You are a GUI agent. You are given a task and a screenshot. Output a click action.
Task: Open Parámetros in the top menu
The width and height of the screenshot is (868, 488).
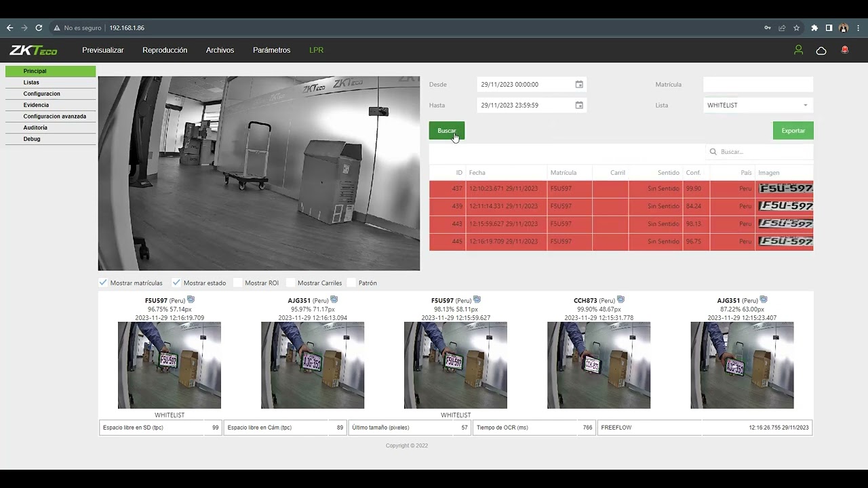click(x=271, y=50)
